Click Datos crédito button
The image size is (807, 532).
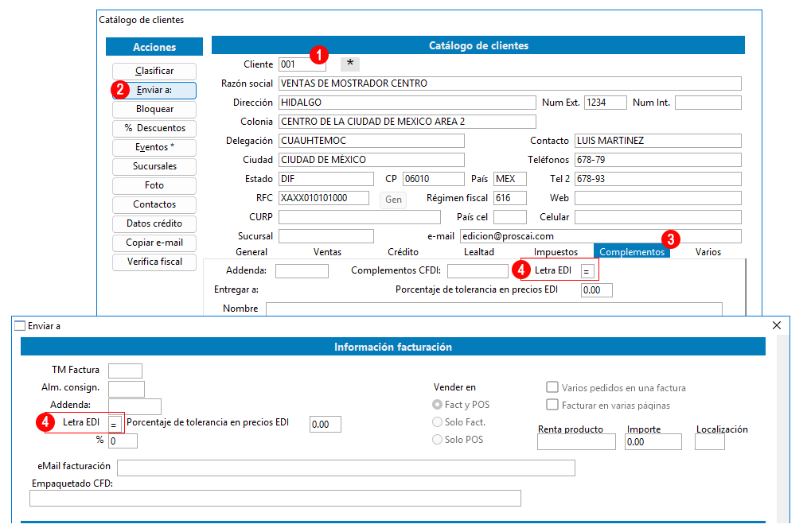pyautogui.click(x=154, y=223)
